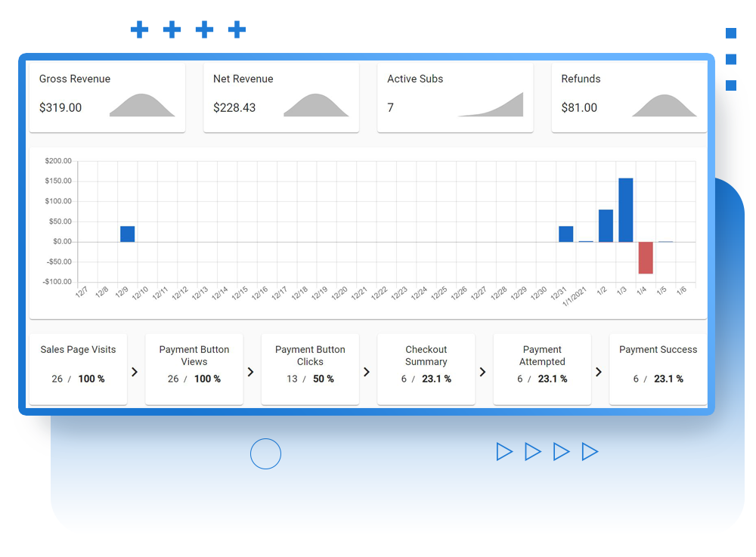Viewport: 756px width, 557px height.
Task: Select the leftmost blue plus icon
Action: point(139,29)
